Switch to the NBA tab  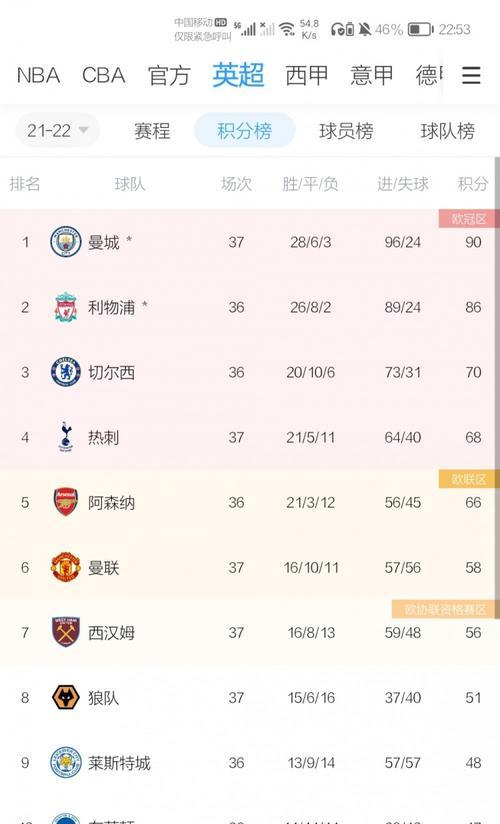coord(38,75)
